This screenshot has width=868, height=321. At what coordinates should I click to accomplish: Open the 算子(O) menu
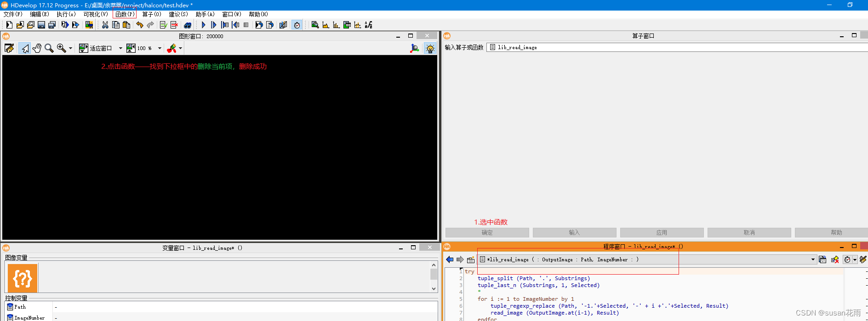coord(152,14)
